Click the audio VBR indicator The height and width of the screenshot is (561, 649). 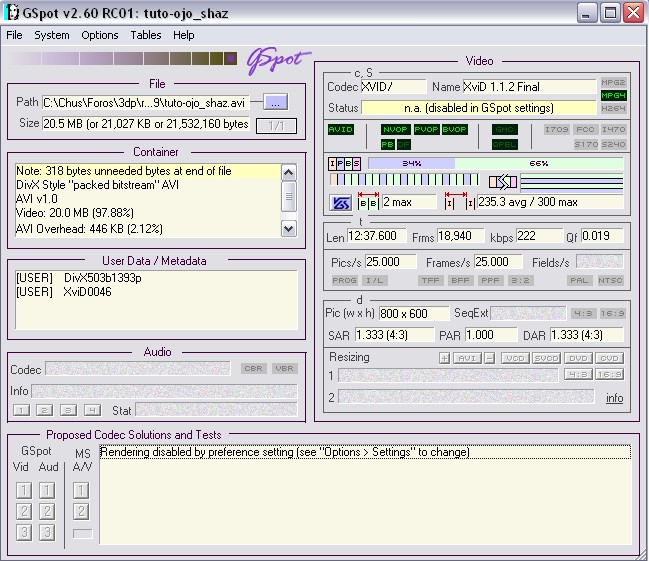tap(284, 368)
